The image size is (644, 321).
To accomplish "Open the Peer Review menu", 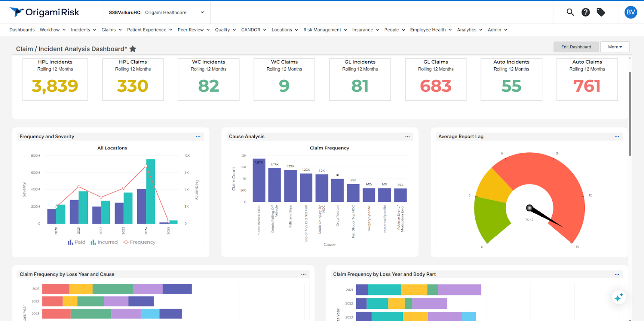I will click(x=194, y=30).
